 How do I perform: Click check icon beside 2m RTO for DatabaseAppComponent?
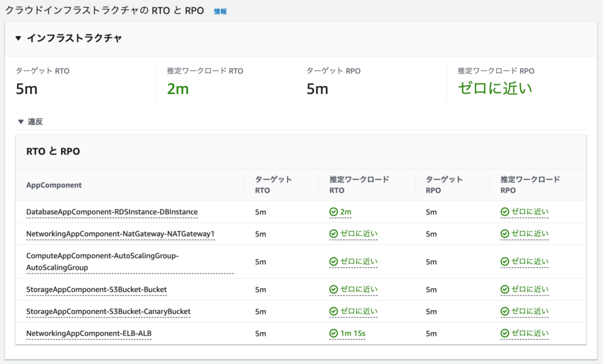click(x=334, y=211)
